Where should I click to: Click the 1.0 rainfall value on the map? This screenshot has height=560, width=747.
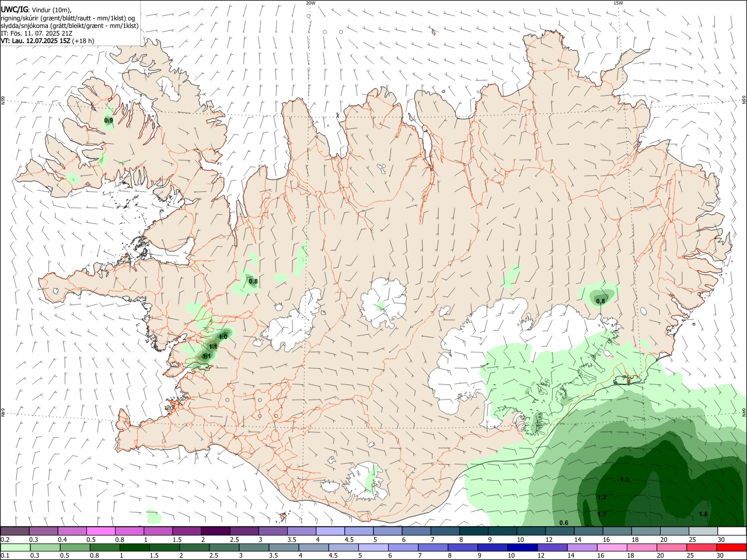click(223, 337)
